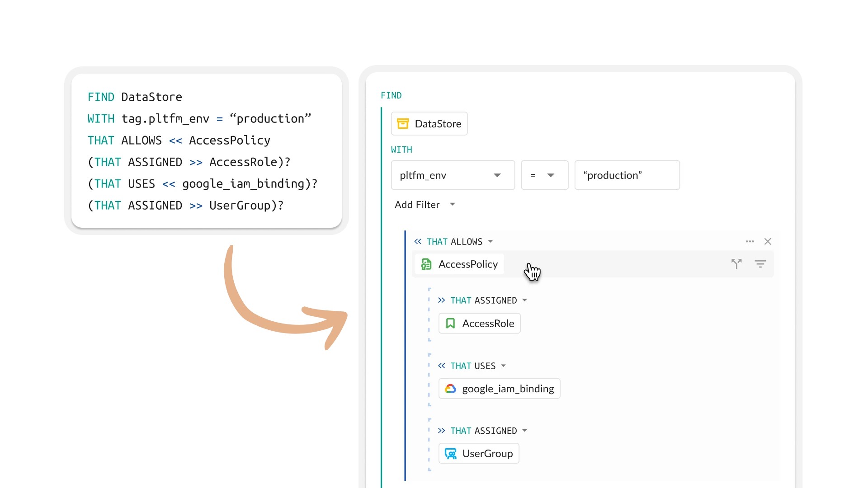The image size is (868, 488).
Task: Click the FIND keyword in the query builder
Action: [x=391, y=96]
